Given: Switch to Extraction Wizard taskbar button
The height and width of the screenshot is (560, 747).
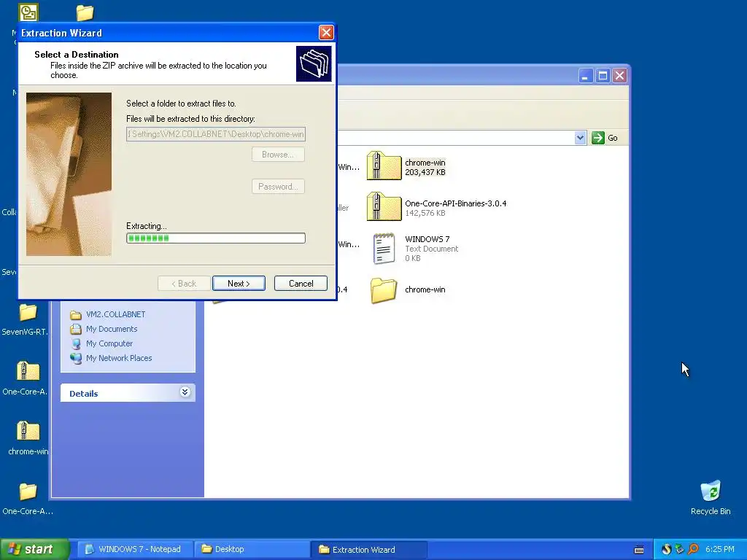Looking at the screenshot, I should tap(368, 549).
